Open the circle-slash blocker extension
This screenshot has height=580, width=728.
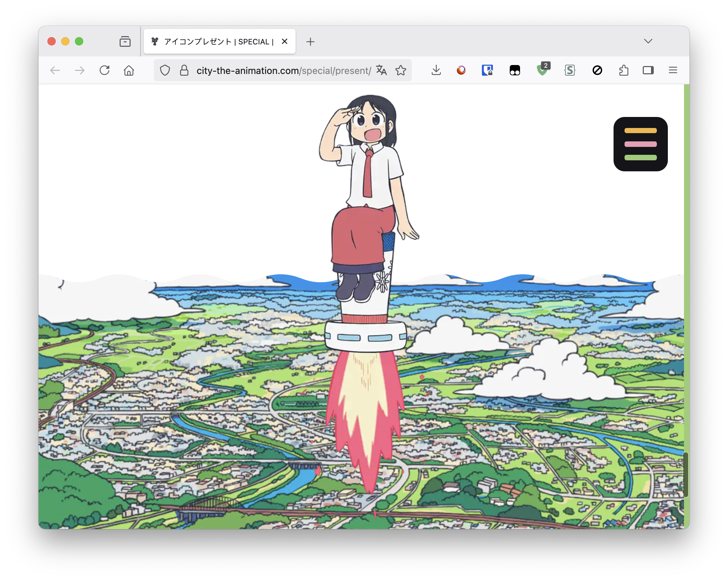597,71
